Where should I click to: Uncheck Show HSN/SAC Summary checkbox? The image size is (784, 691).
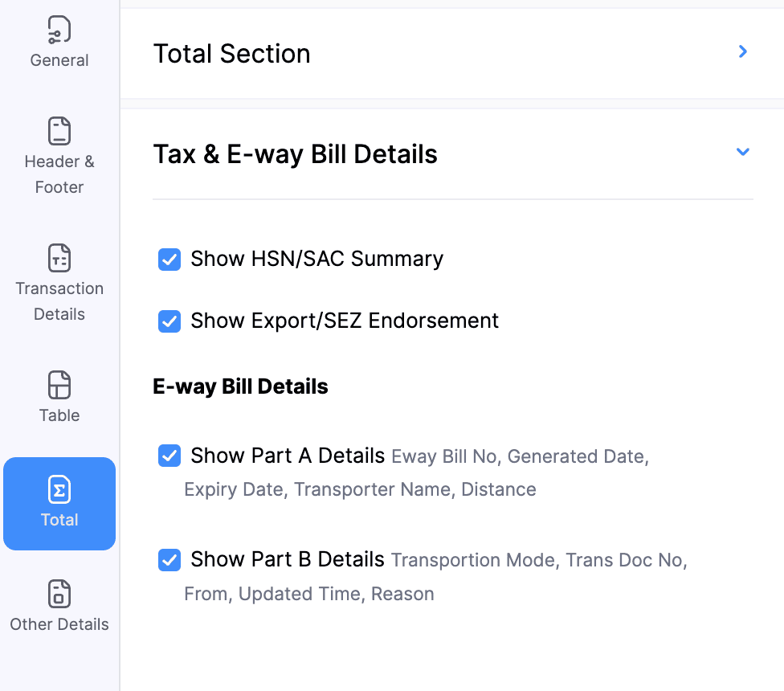click(x=169, y=260)
